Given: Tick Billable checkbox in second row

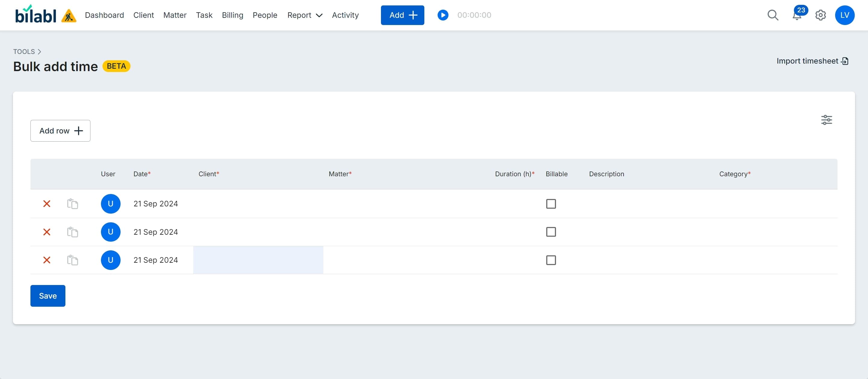Looking at the screenshot, I should click(551, 232).
